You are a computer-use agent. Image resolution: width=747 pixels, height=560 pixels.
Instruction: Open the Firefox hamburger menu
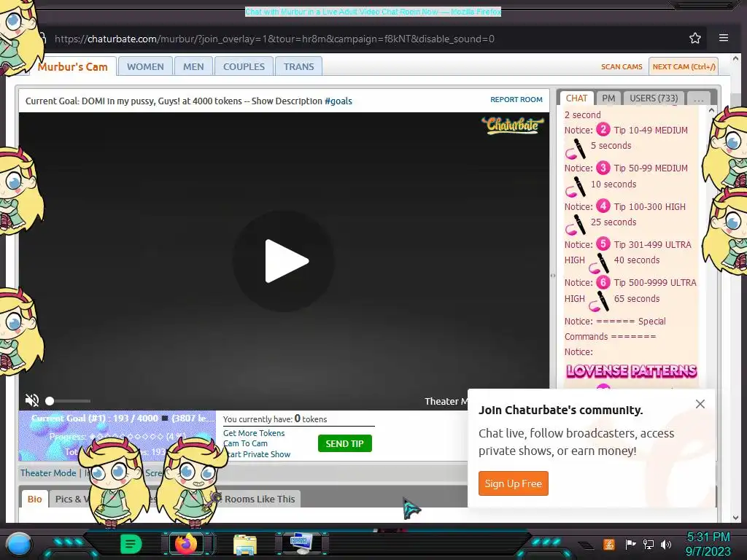point(723,38)
